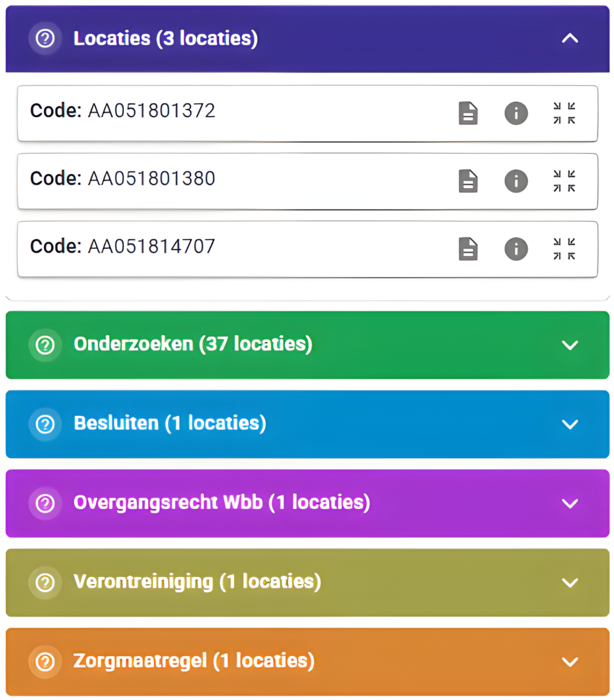Zoom to location AA051801372 with arrows icon
The image size is (614, 700).
pyautogui.click(x=564, y=113)
